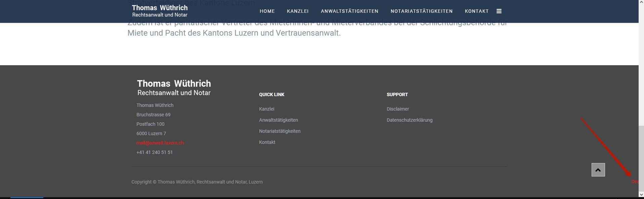Viewport: 644px width, 199px height.
Task: Visit the footer Notariatstätigkeiten quick link
Action: click(280, 131)
